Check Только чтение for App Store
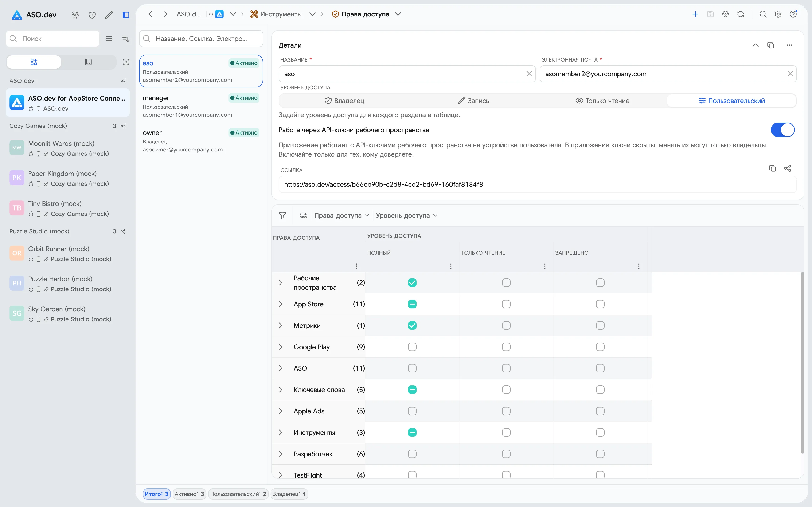This screenshot has width=812, height=507. point(506,304)
